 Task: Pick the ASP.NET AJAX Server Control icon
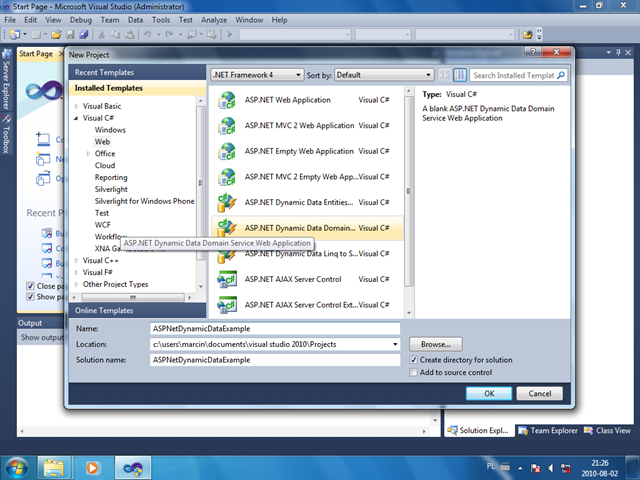(x=227, y=280)
